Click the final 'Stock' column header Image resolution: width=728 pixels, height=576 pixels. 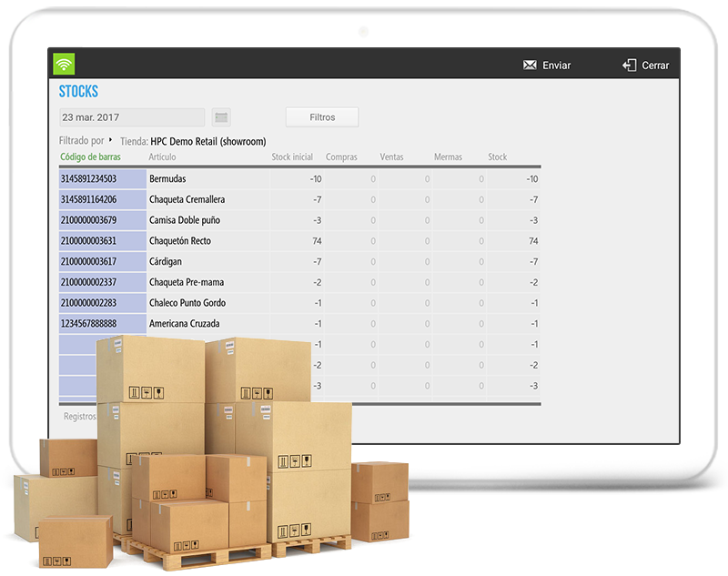click(x=497, y=157)
